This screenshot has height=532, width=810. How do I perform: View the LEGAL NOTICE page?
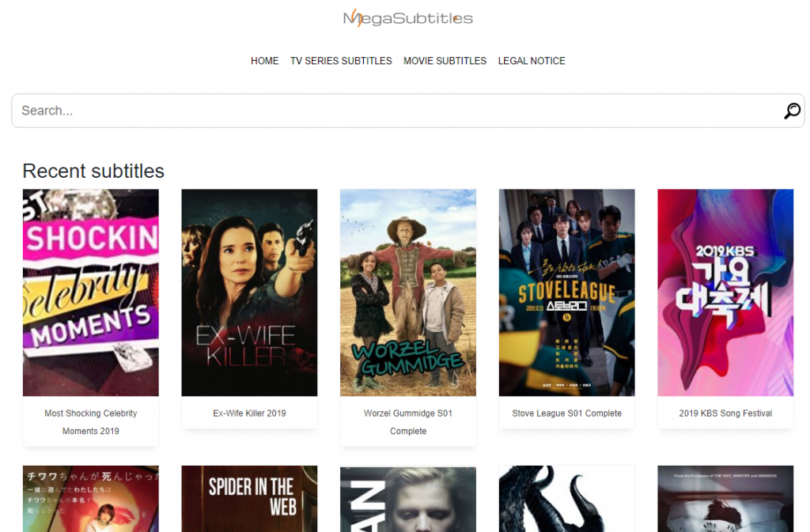pos(532,61)
